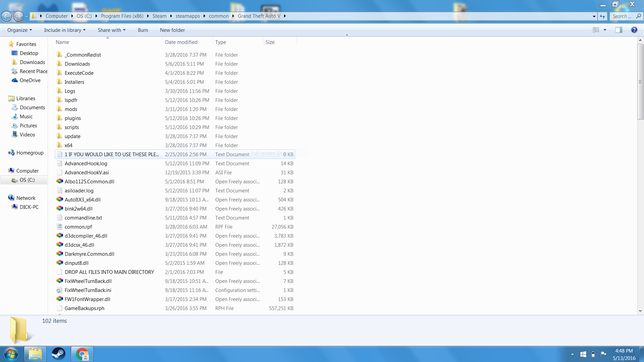Open Google Chrome from the taskbar
The image size is (644, 362).
(x=82, y=354)
